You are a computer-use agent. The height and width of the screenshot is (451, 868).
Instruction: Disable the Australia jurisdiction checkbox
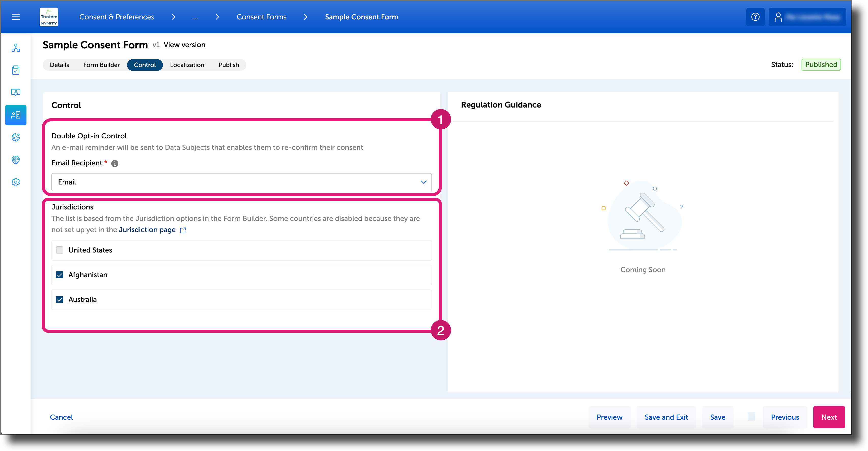(60, 299)
